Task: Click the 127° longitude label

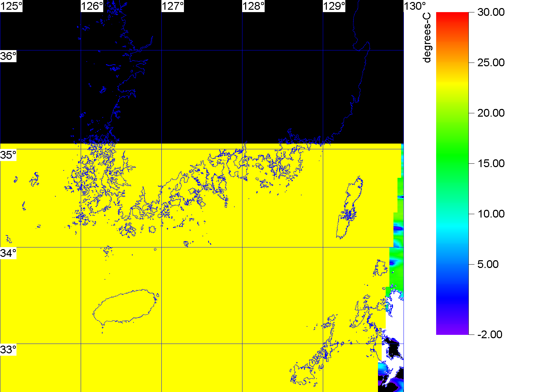Action: coord(173,6)
